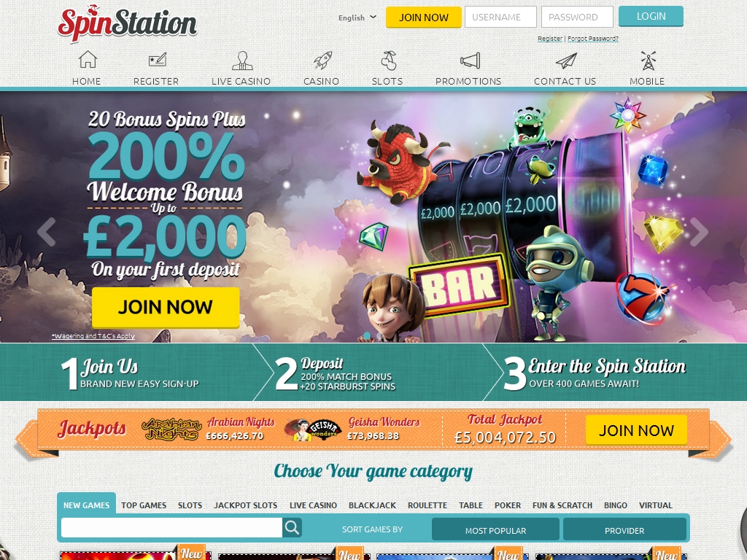
Task: Open the Casino rocket icon
Action: coord(322,60)
